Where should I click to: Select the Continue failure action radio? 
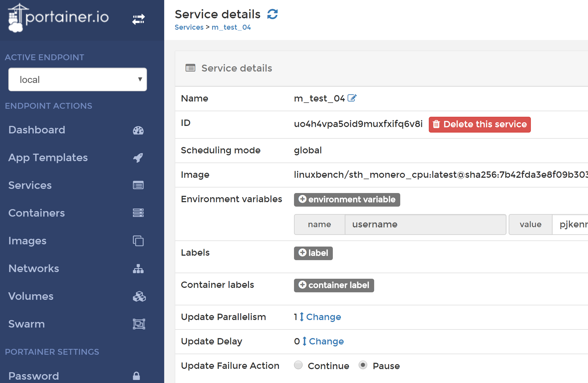click(298, 365)
